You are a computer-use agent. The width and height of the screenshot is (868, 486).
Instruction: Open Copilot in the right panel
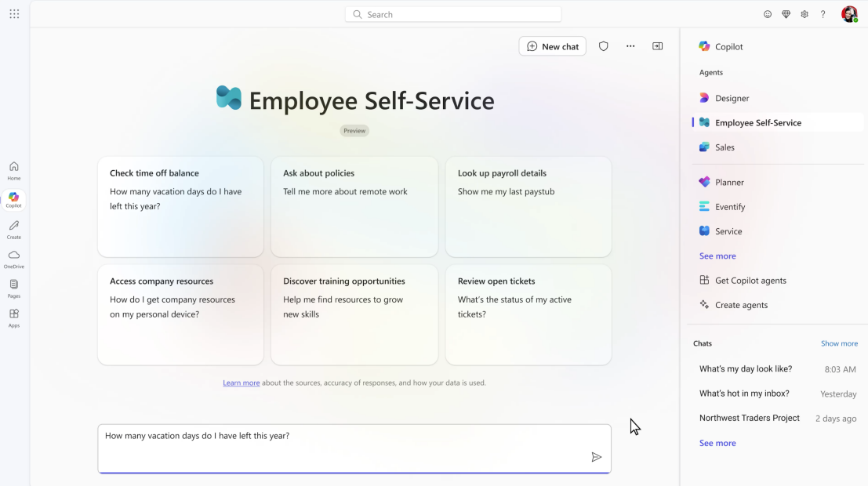pyautogui.click(x=721, y=46)
